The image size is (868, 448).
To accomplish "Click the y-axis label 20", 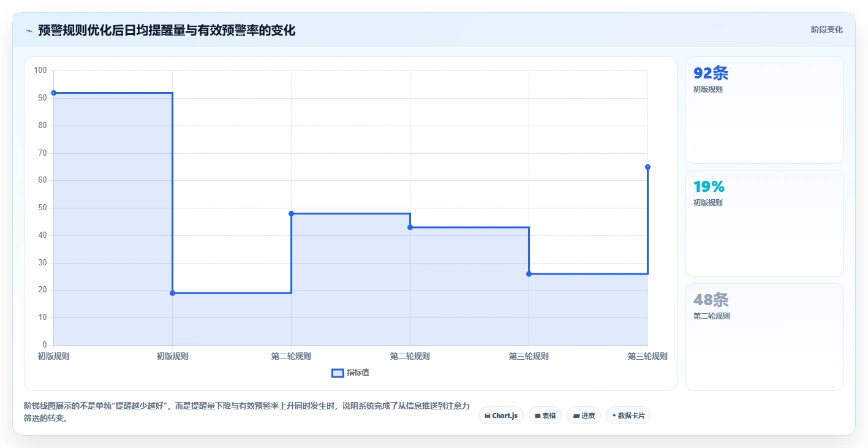I will (x=42, y=290).
